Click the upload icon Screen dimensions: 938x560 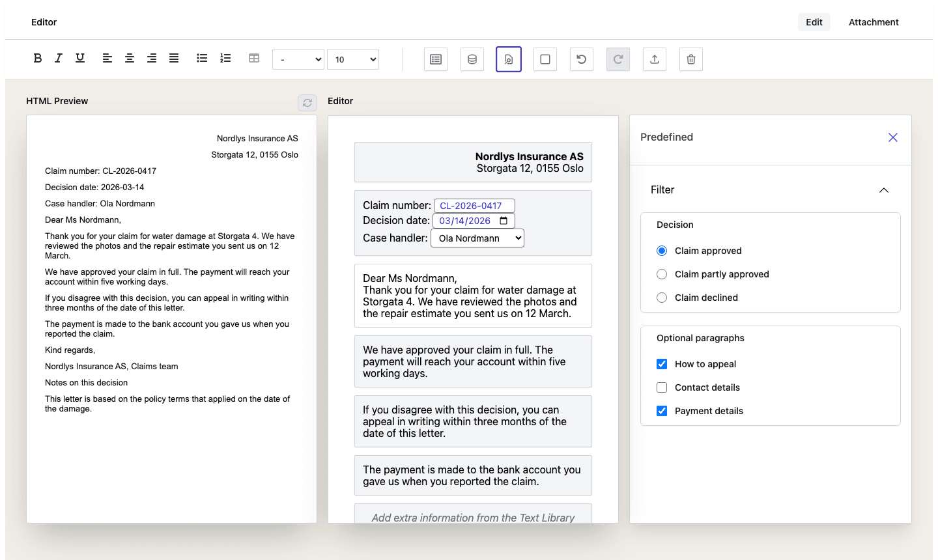coord(655,59)
